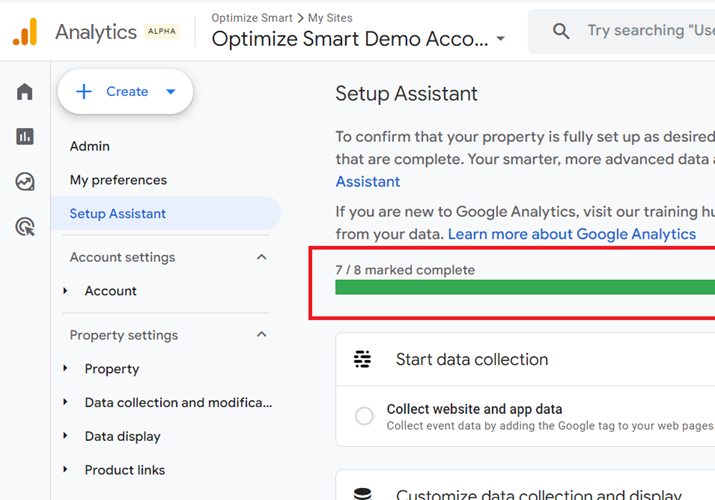Expand the Data display arrow
Screen dimensions: 715x500
click(65, 436)
